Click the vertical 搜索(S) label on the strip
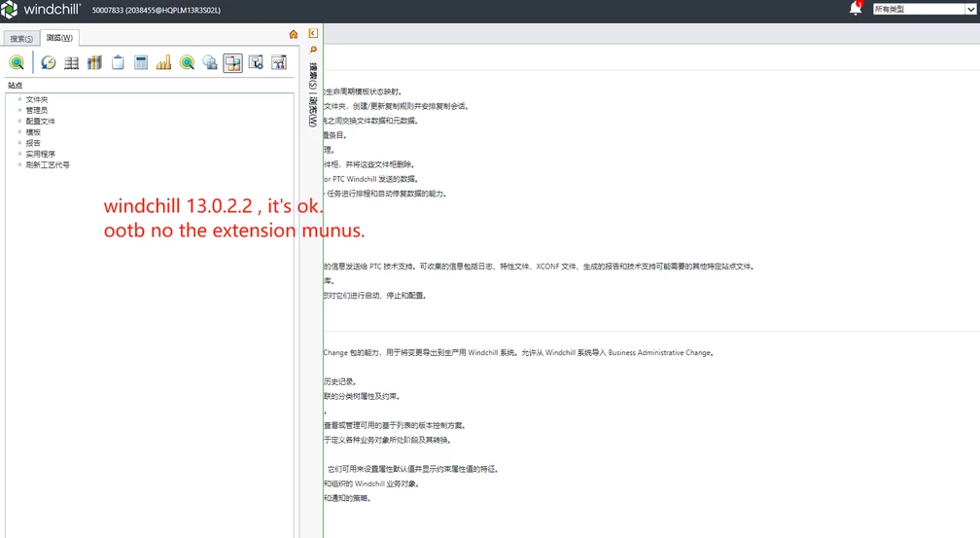This screenshot has height=538, width=980. click(313, 76)
